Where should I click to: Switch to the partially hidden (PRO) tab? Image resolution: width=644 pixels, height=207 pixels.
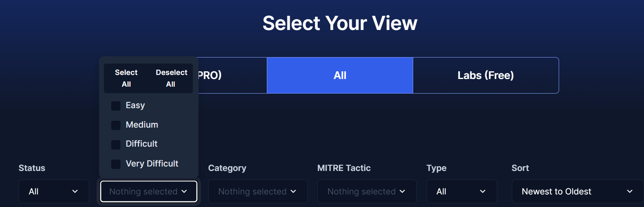pyautogui.click(x=232, y=75)
